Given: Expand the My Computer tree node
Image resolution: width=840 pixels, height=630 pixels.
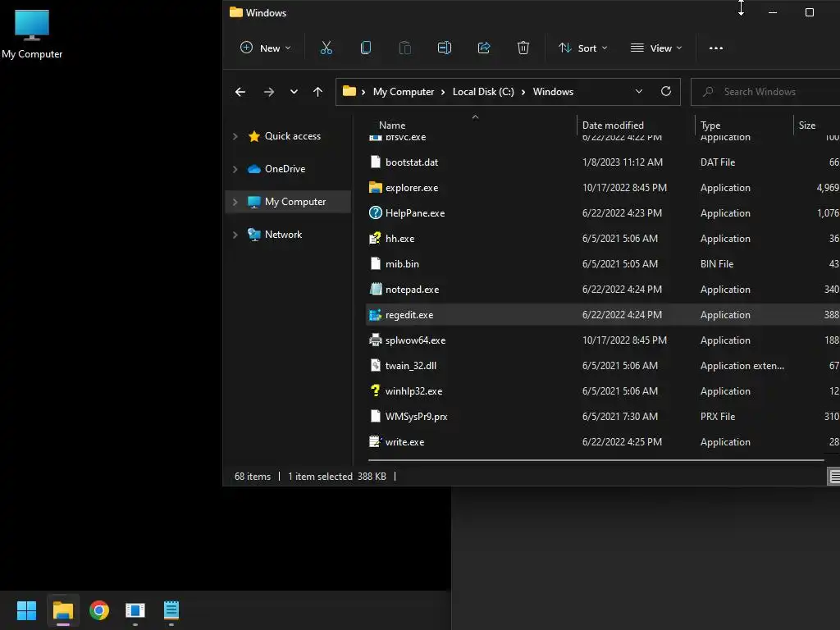Looking at the screenshot, I should (x=235, y=202).
